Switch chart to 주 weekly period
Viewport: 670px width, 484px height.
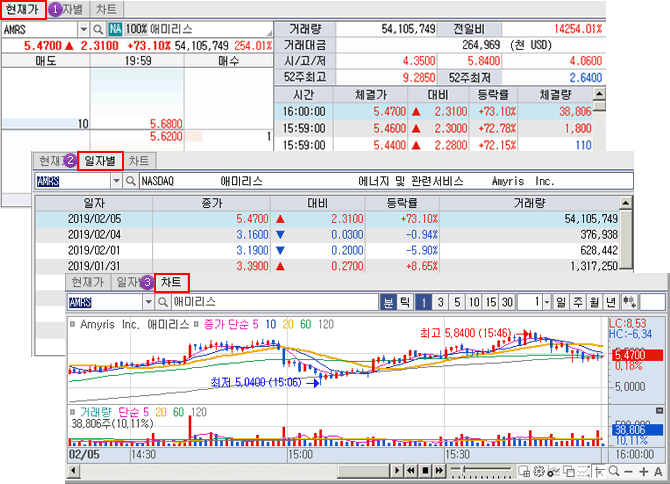578,302
